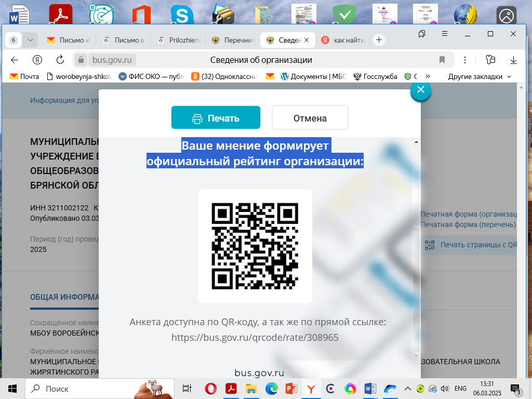Switch to the Письмо « mail tab
The height and width of the screenshot is (399, 532).
(69, 40)
